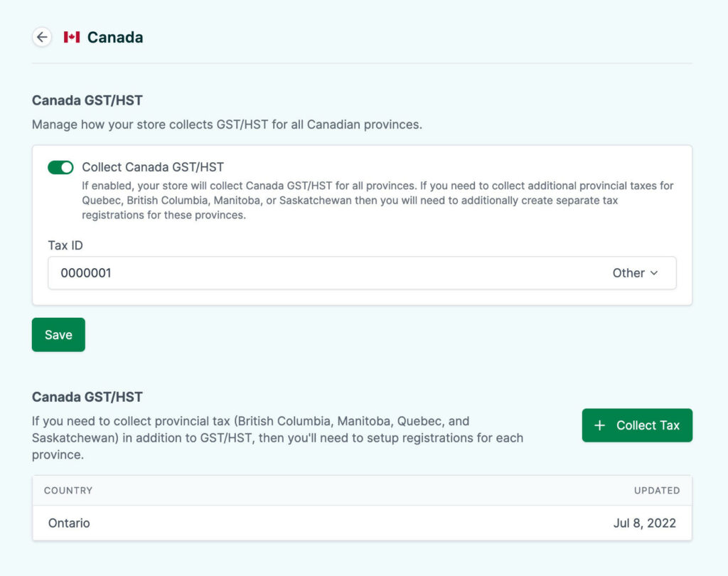Viewport: 728px width, 576px height.
Task: Click the UPDATED column header
Action: pyautogui.click(x=657, y=491)
